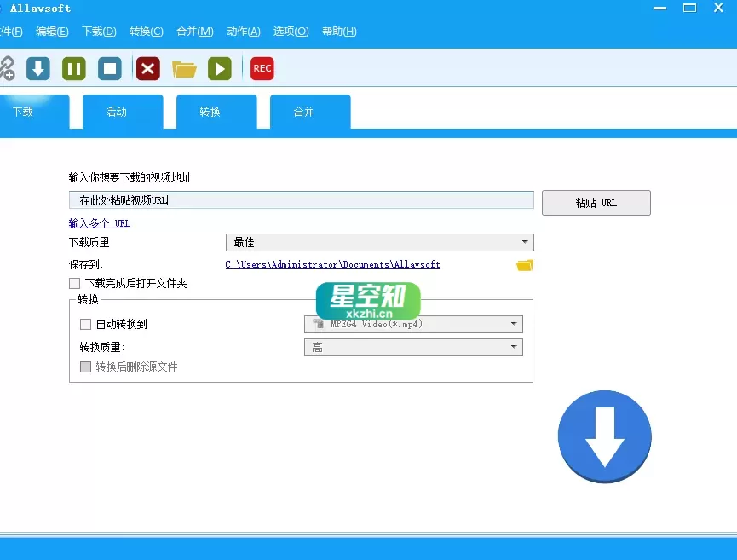Click the blue Download arrow toolbar icon
The image size is (737, 560).
tap(37, 68)
